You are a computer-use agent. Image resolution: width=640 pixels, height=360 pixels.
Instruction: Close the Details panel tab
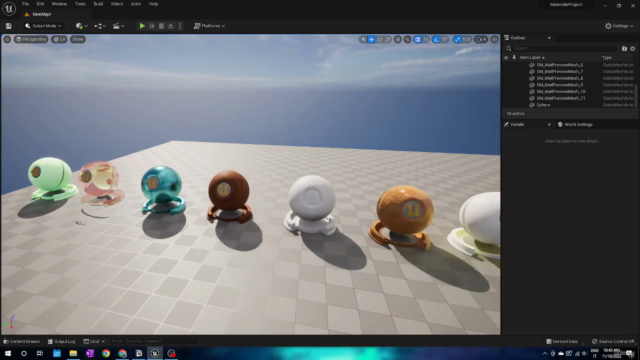click(549, 124)
